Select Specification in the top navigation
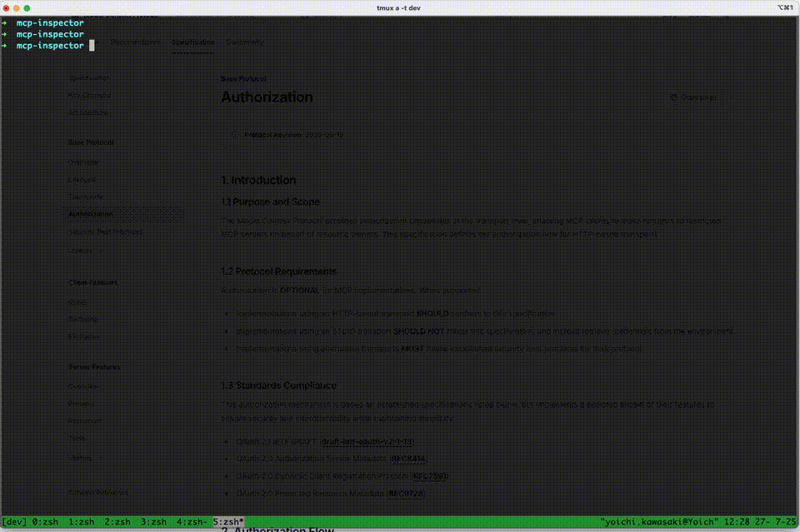This screenshot has width=800, height=532. point(192,42)
